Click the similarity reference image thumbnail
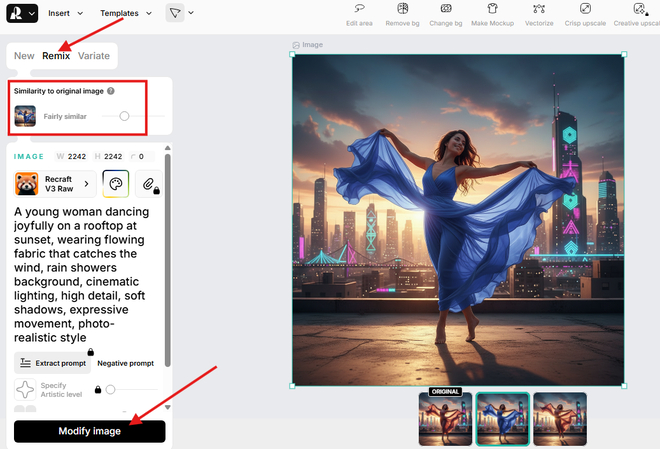The width and height of the screenshot is (660, 449). [x=25, y=116]
